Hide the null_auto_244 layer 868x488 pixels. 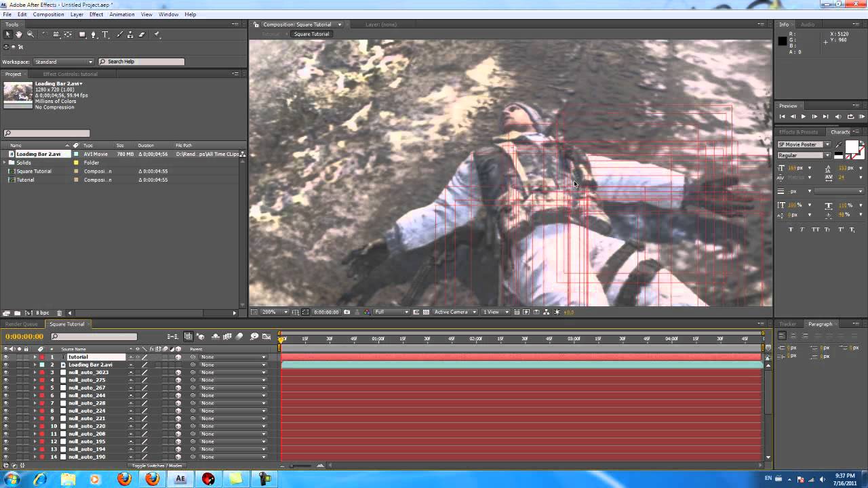click(x=6, y=396)
